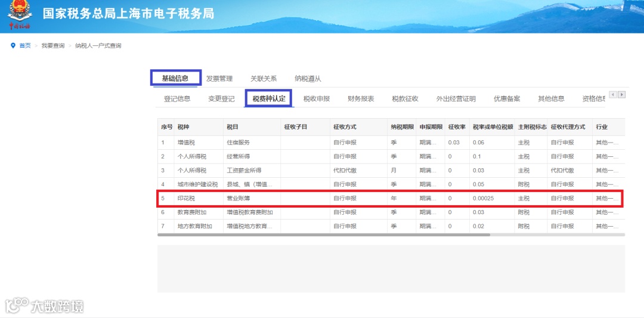Open the 税收申报 sub-tab
Image resolution: width=644 pixels, height=318 pixels.
(317, 98)
